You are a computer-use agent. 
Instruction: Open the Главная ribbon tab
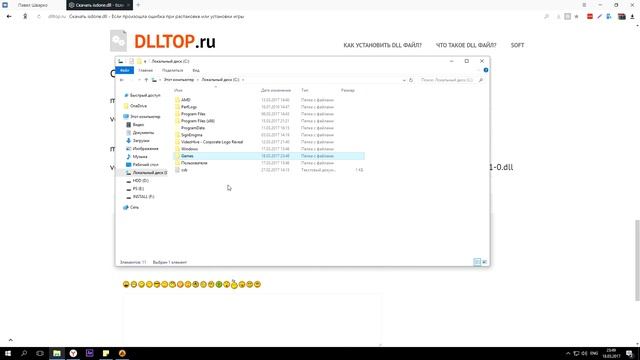pyautogui.click(x=145, y=70)
